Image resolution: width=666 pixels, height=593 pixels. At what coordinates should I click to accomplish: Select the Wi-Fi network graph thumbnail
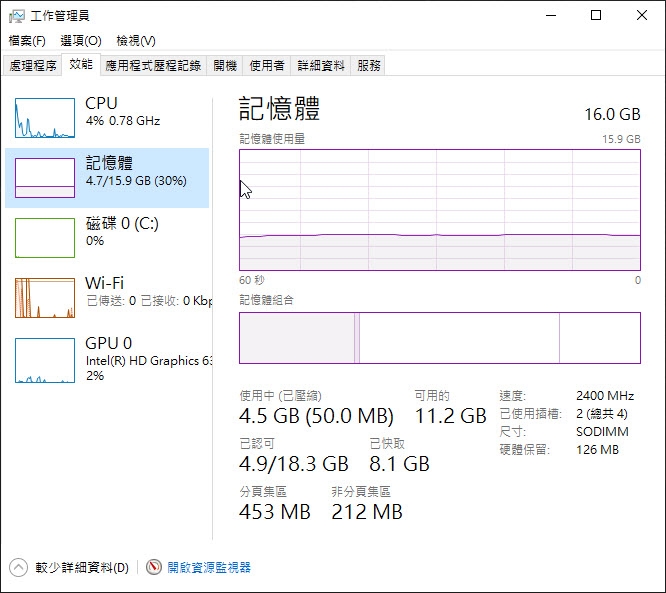(x=45, y=298)
